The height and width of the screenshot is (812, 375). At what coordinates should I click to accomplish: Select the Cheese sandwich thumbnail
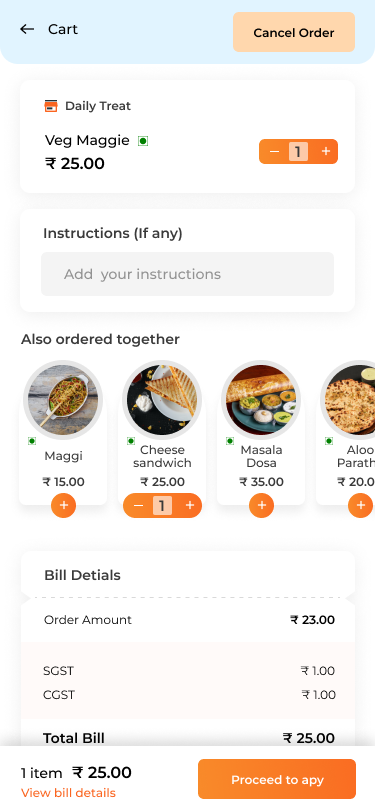coord(162,400)
